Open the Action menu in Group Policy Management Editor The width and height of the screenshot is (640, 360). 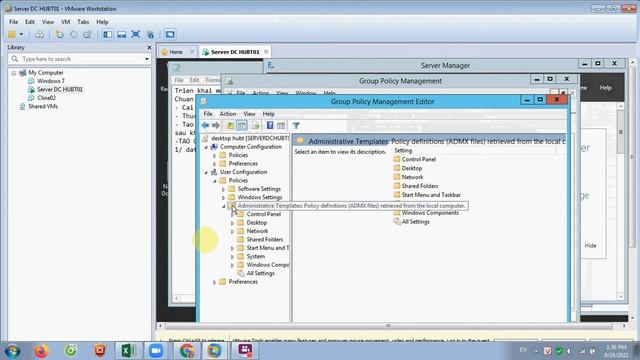tap(228, 114)
